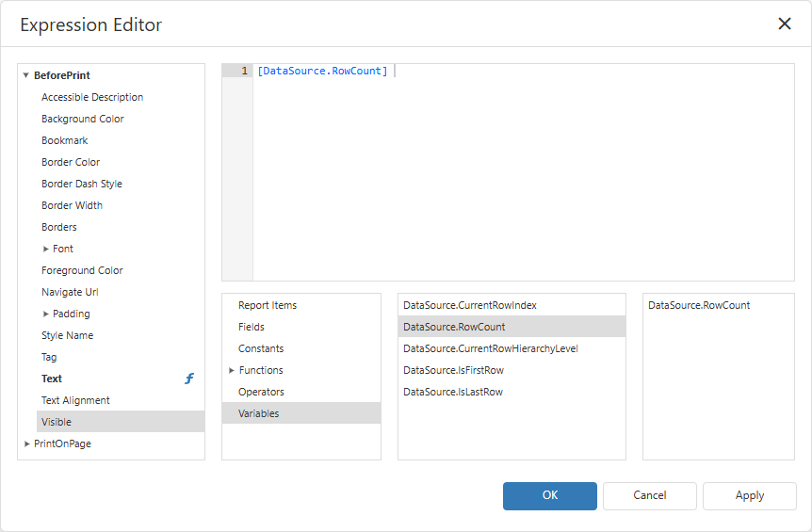Expand the Functions category arrow
The image size is (812, 532).
[232, 371]
